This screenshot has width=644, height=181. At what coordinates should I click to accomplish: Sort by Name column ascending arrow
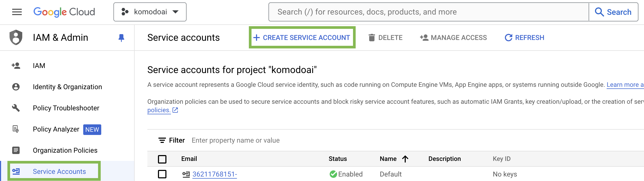coord(405,159)
